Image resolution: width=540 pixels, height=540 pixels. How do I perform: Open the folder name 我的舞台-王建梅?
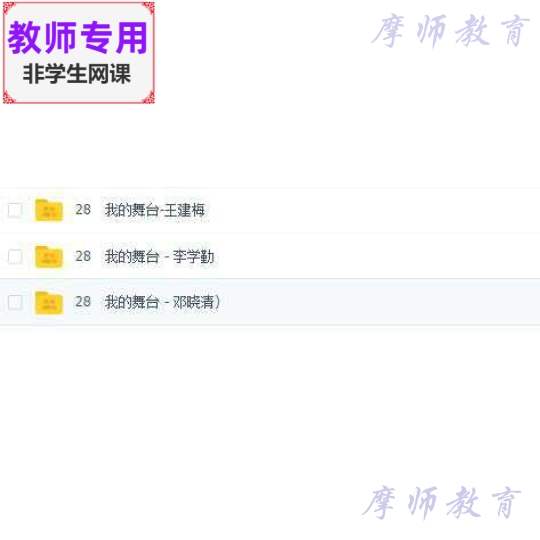(x=155, y=210)
